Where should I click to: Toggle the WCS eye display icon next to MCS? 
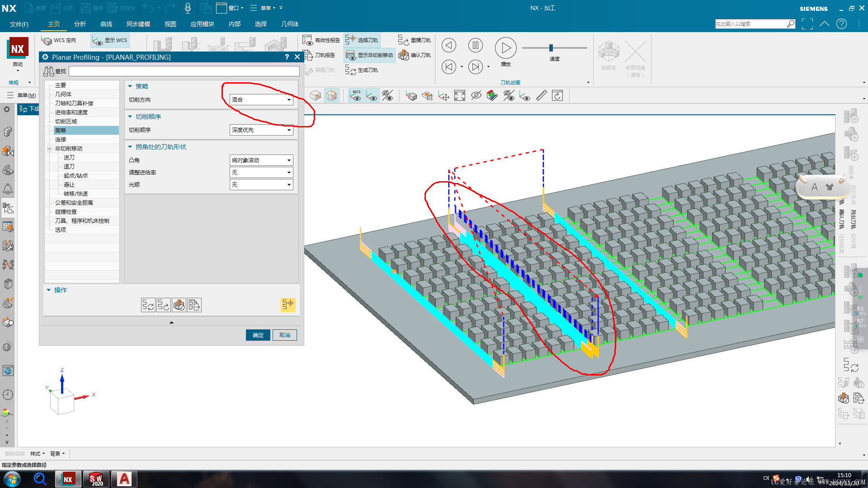point(372,96)
